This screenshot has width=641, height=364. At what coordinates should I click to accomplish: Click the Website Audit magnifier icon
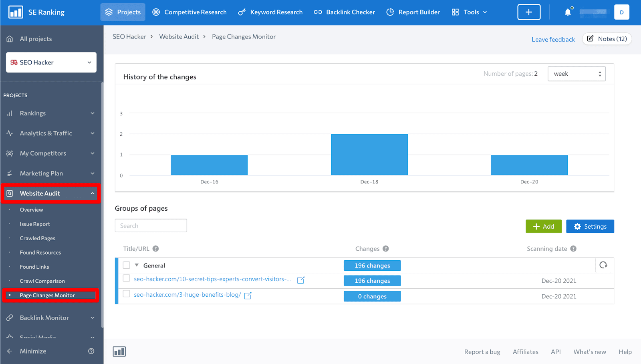[10, 193]
